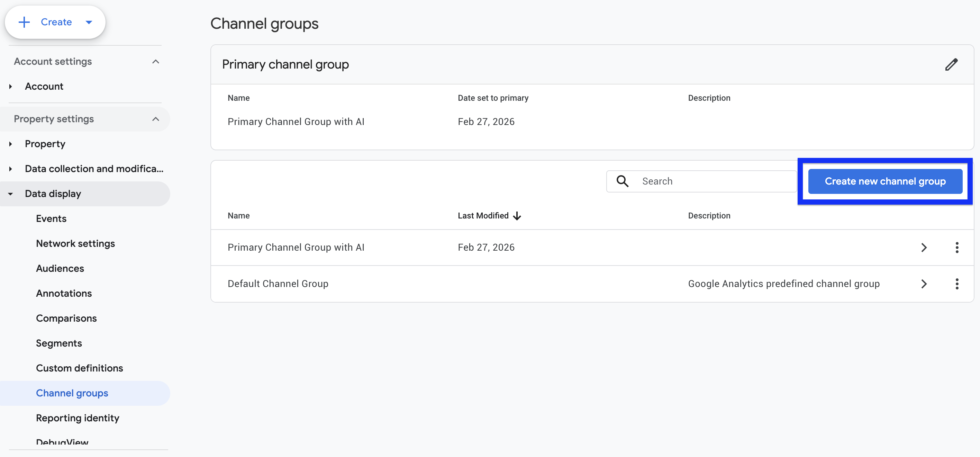Open Comparisons page
This screenshot has height=457, width=980.
[66, 319]
